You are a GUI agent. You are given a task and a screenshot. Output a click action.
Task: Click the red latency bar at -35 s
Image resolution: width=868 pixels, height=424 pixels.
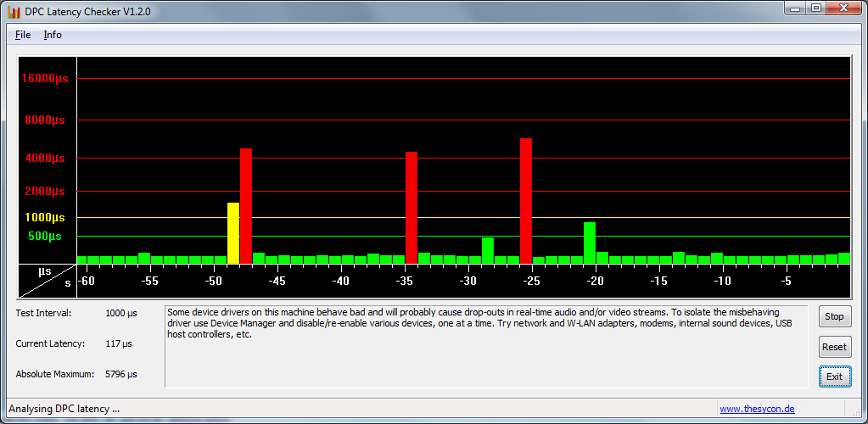coord(412,208)
